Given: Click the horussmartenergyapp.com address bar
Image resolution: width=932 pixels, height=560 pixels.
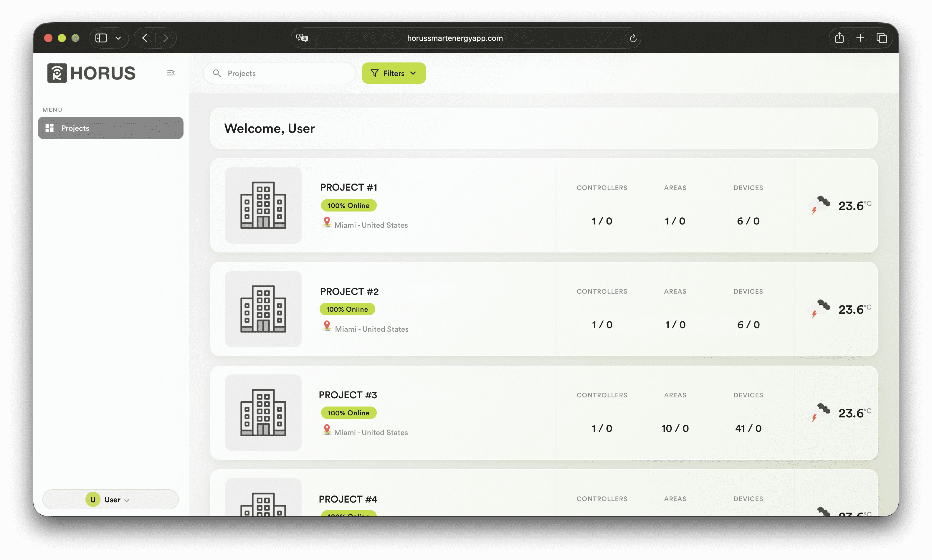Looking at the screenshot, I should [466, 38].
